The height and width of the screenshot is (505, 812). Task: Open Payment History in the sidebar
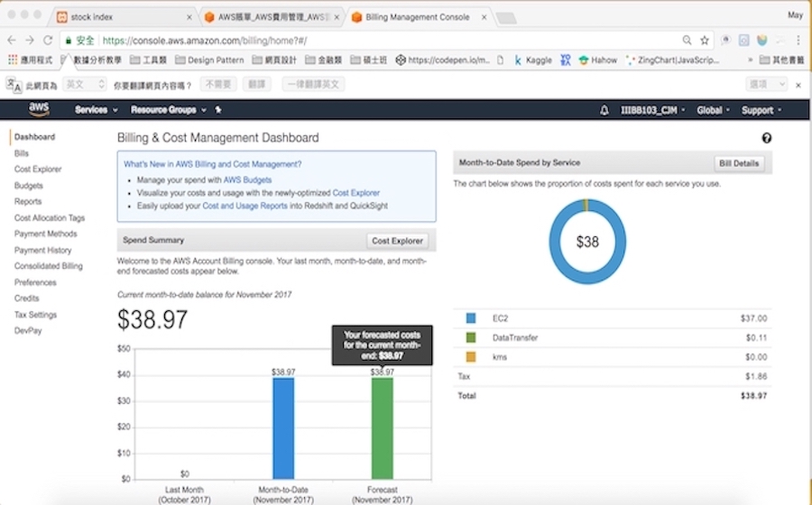coord(42,250)
